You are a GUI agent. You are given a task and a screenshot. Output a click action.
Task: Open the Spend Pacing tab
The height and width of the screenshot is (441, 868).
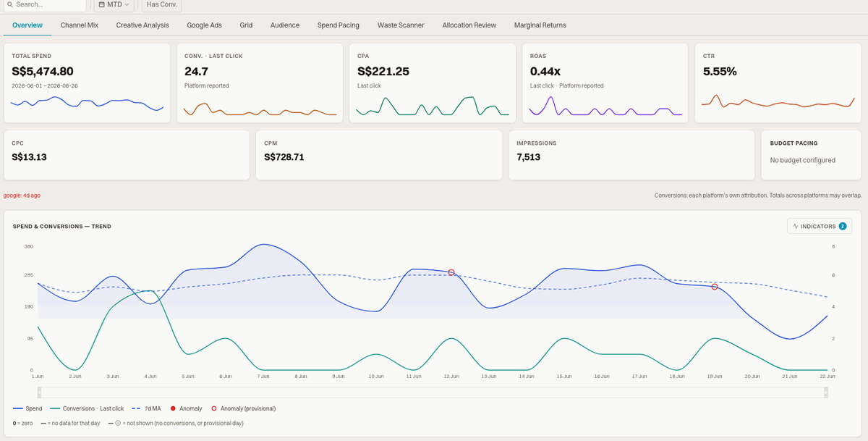[339, 25]
